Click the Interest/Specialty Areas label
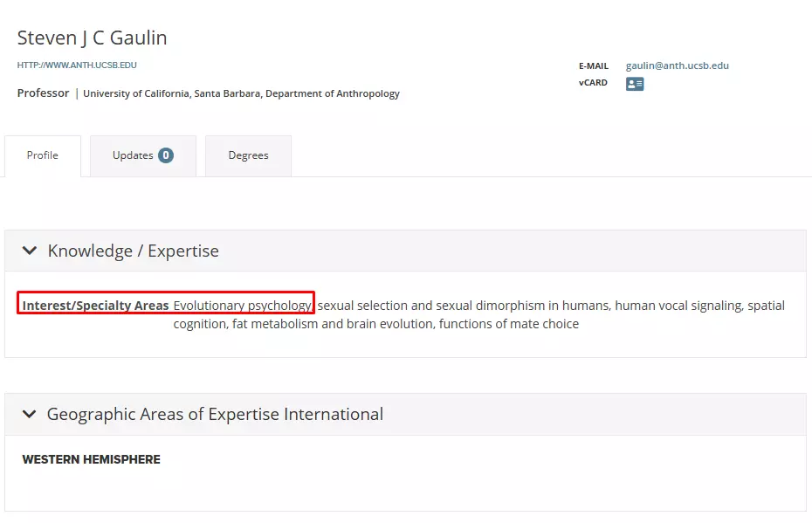Screen dimensions: 812x523 point(95,306)
